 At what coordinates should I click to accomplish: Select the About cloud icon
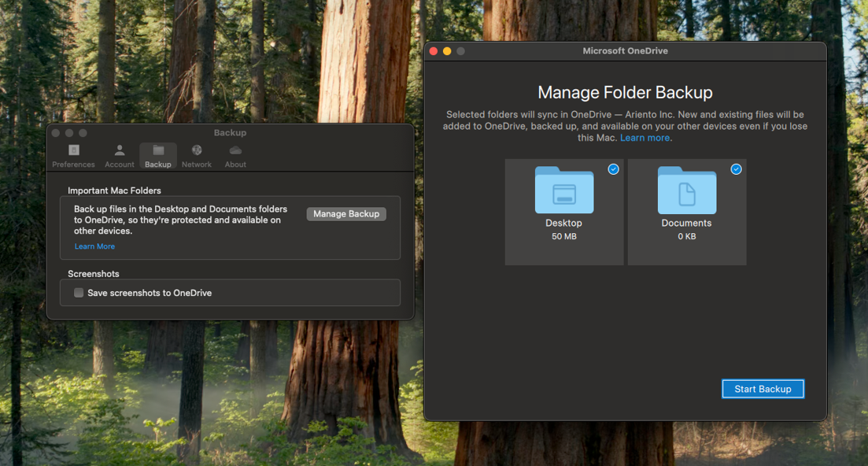[x=235, y=151]
